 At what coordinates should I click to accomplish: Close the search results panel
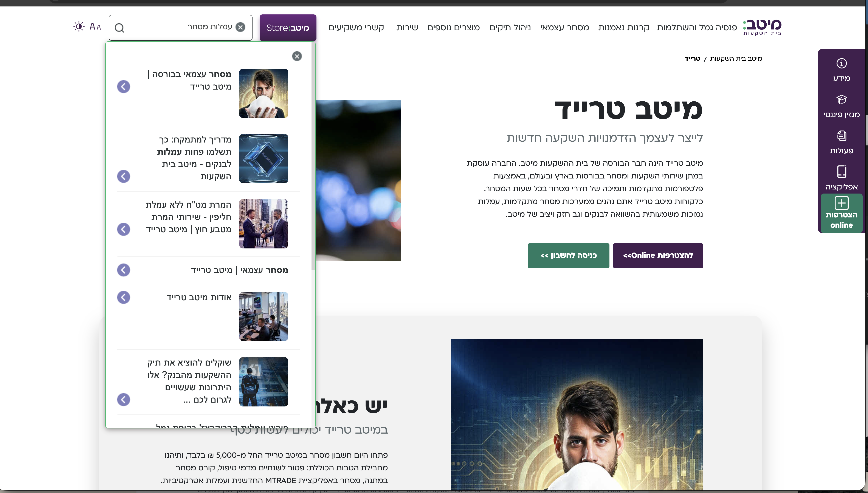click(297, 56)
